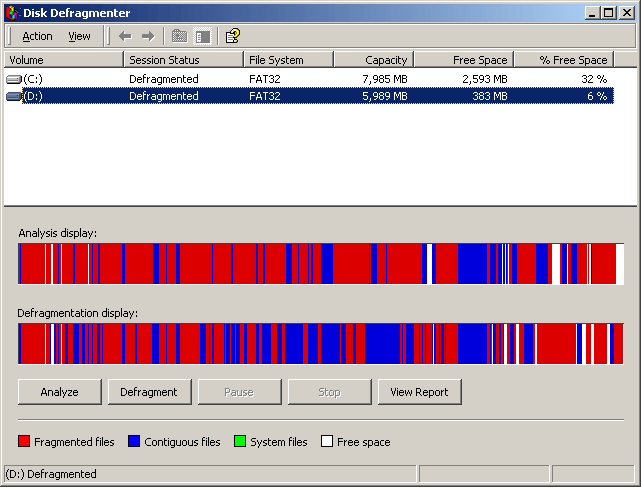Click the Up one level folder icon
Viewport: 641px width, 487px height.
point(179,36)
